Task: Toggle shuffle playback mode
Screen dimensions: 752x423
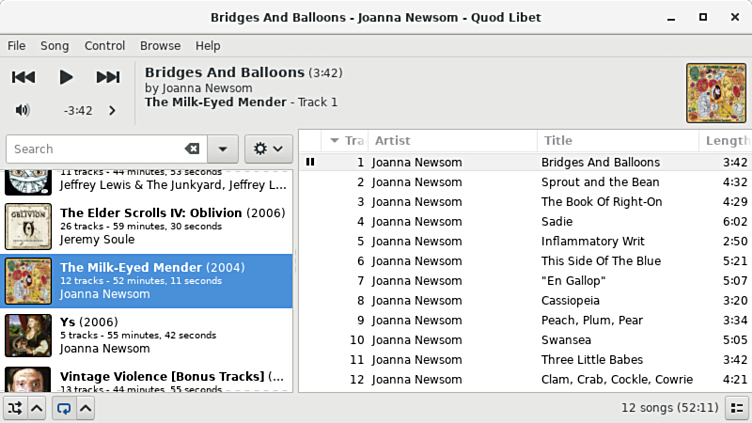Action: [15, 408]
